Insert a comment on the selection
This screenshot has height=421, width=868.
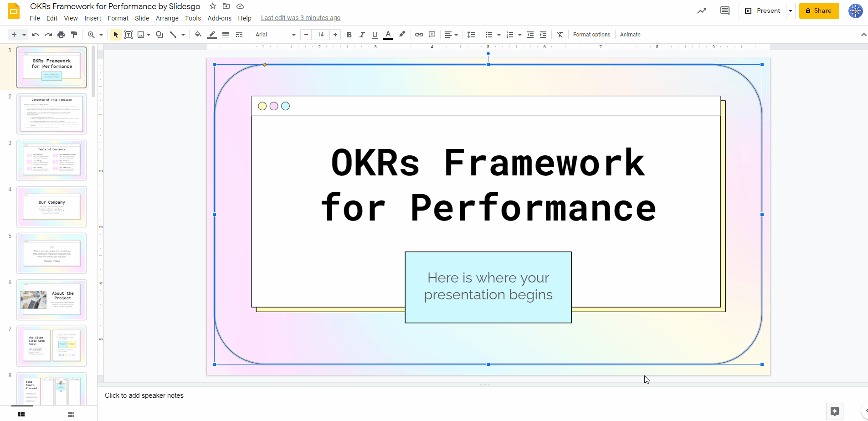(431, 34)
